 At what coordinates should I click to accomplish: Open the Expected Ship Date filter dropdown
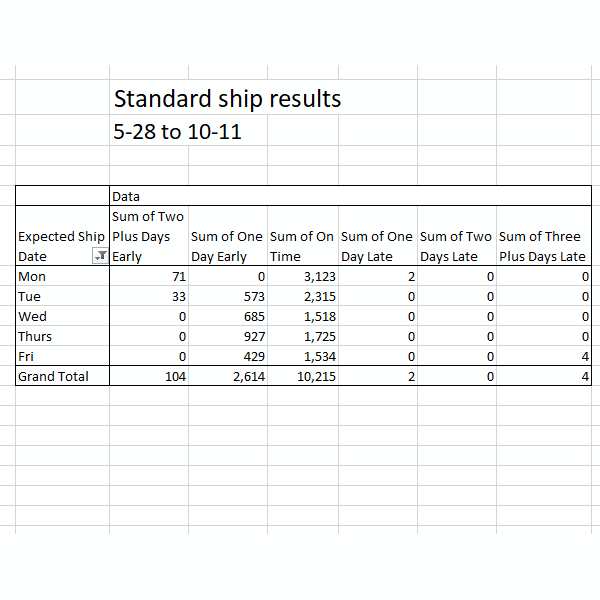pyautogui.click(x=100, y=256)
